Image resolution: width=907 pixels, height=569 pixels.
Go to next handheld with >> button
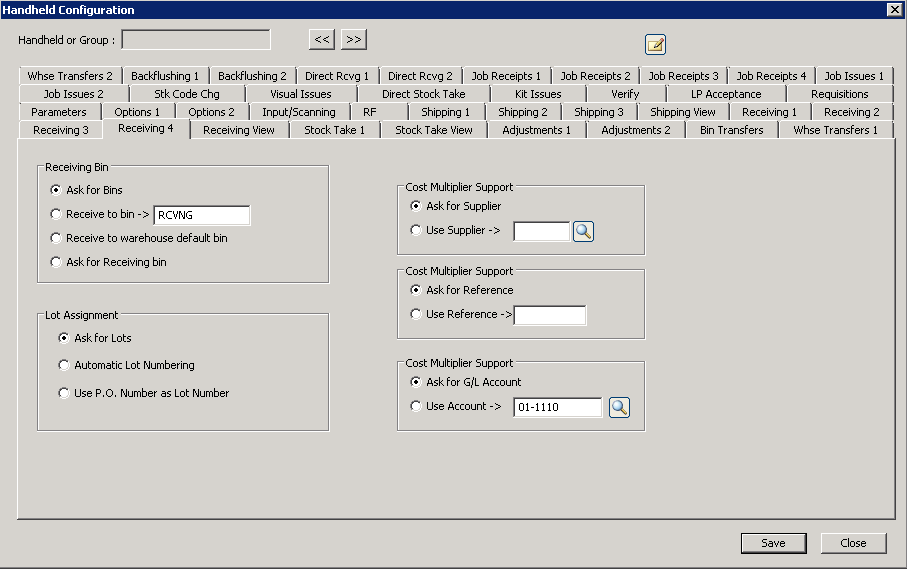353,40
